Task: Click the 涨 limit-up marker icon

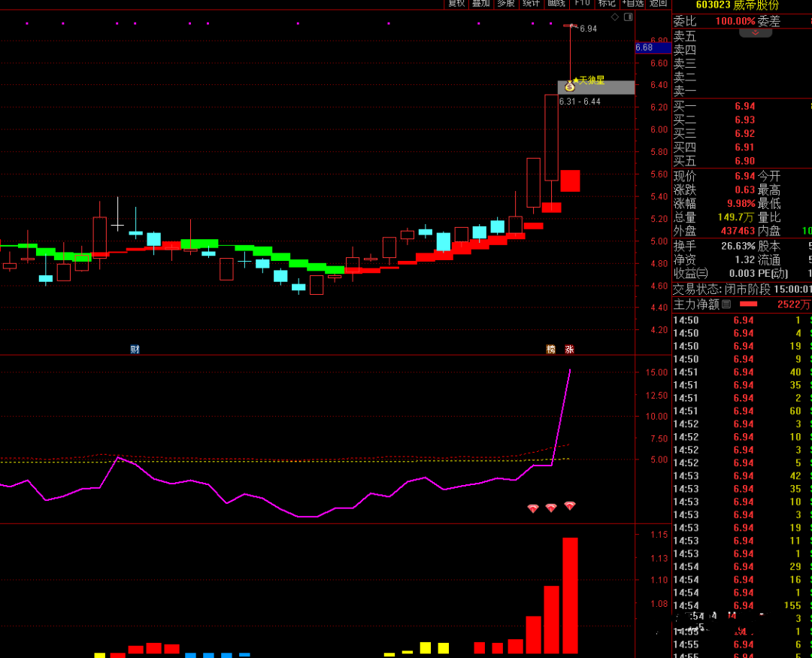Action: (x=569, y=349)
